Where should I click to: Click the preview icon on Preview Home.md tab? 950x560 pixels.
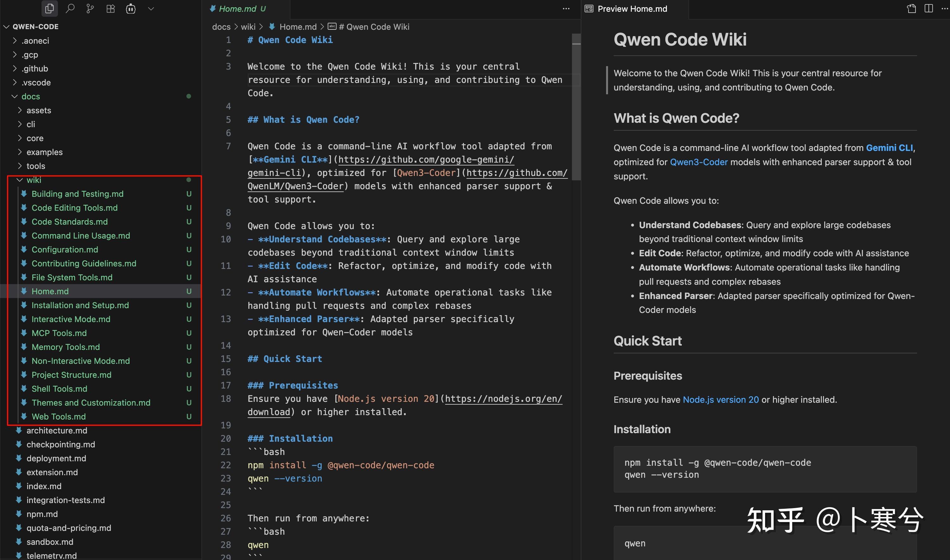pos(589,8)
